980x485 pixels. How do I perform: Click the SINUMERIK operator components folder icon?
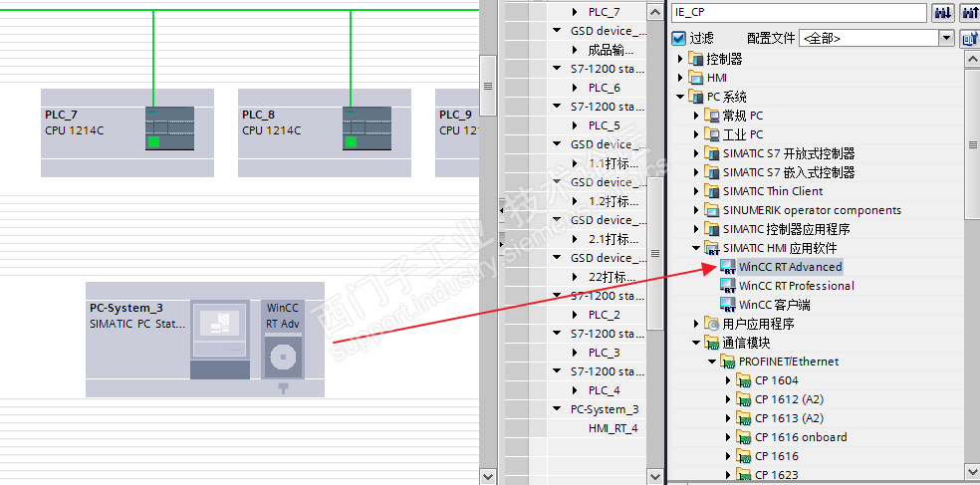(x=712, y=210)
